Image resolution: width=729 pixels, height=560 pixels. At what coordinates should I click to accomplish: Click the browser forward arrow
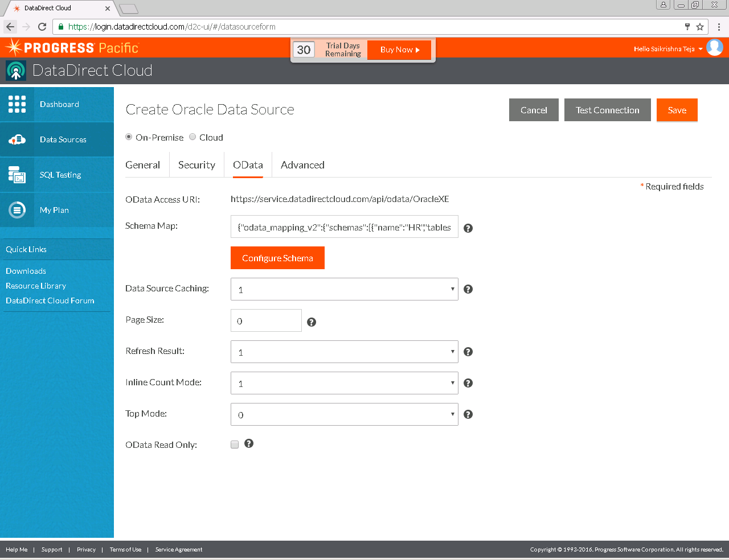point(26,27)
